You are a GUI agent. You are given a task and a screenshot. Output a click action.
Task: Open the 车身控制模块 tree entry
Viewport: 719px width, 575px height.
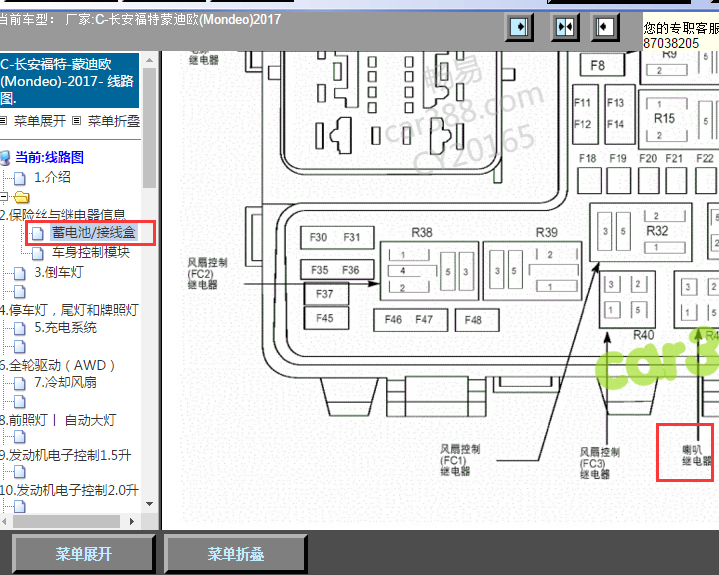pos(91,252)
